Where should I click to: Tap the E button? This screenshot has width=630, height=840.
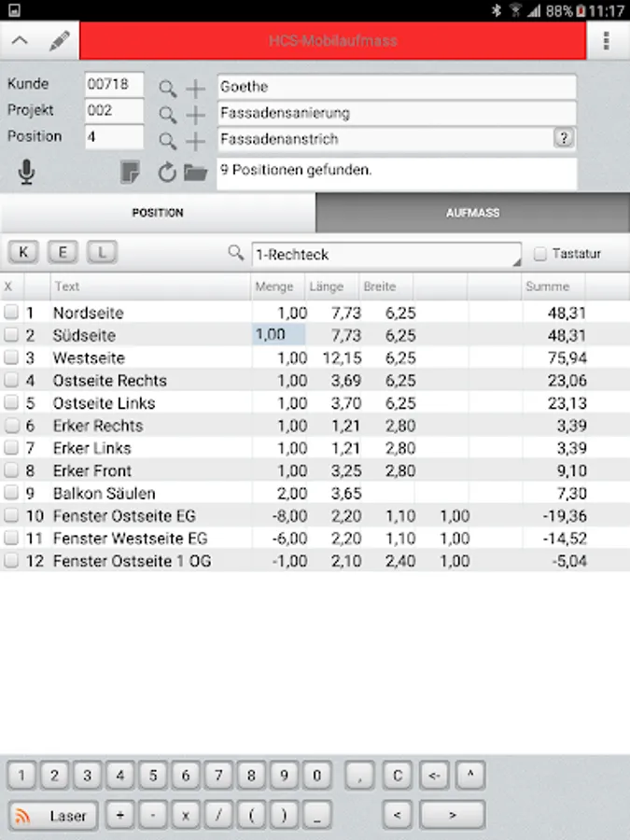tap(63, 252)
